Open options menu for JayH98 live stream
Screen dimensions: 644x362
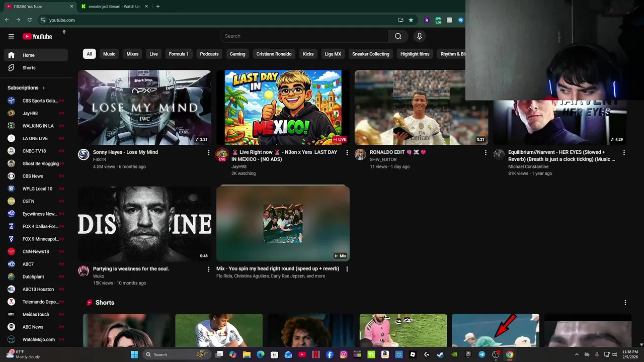click(x=347, y=152)
